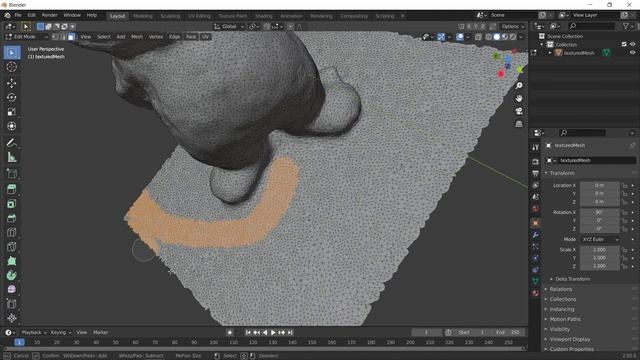
Task: Select the Measure tool
Action: 11,157
